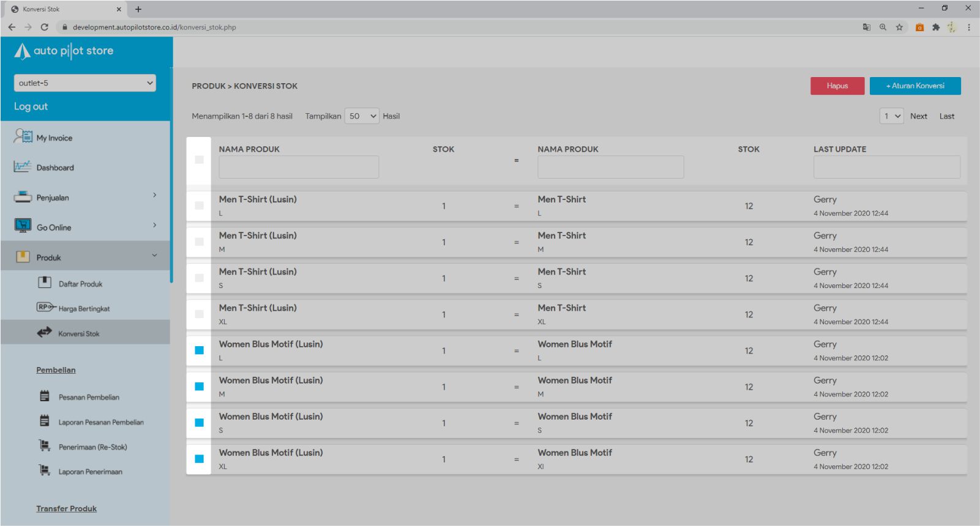Click the Pesanan Pembelian clipboard icon
The width and height of the screenshot is (980, 526).
(45, 396)
